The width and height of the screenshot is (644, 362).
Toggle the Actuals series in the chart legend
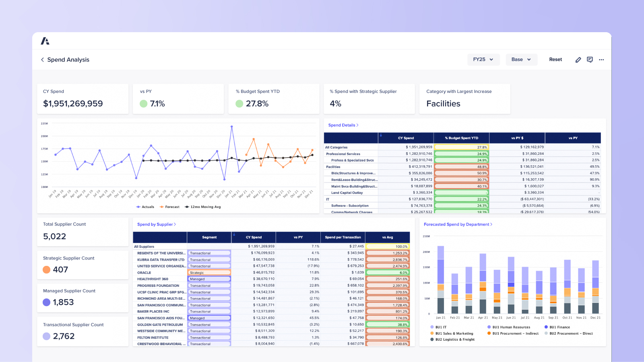[145, 207]
